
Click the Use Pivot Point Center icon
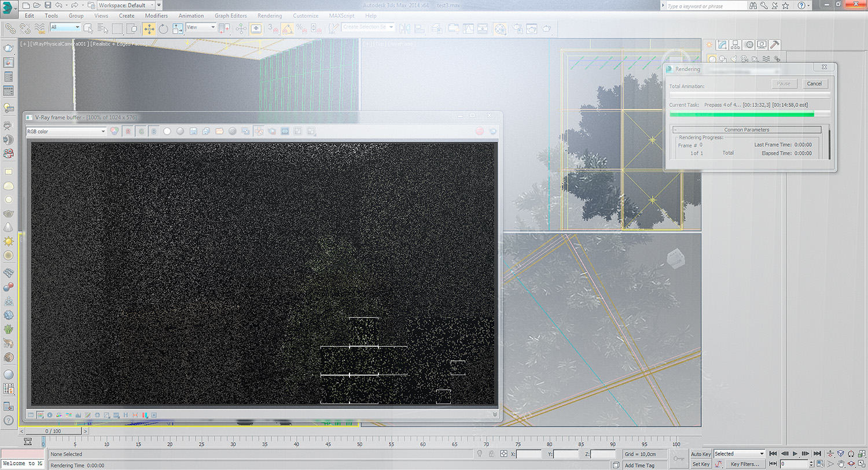coord(224,28)
